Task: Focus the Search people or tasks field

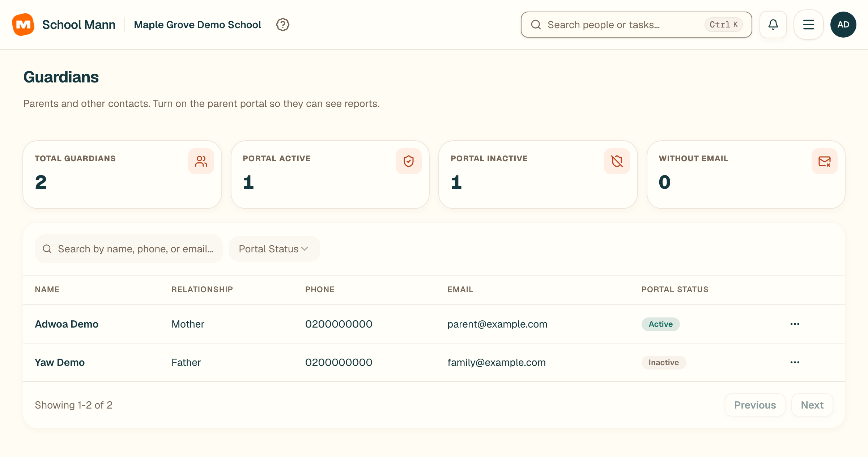Action: 636,25
